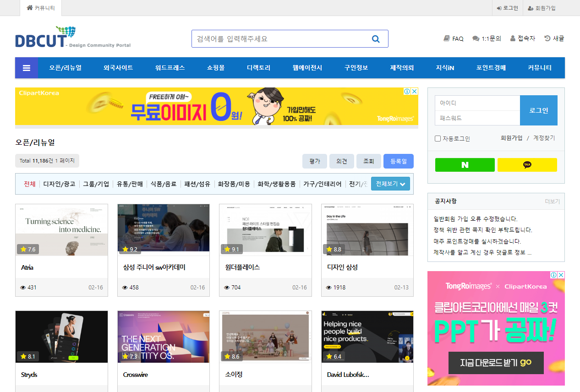Image resolution: width=580 pixels, height=392 pixels.
Task: Focus the 아이디 input field
Action: pyautogui.click(x=477, y=103)
